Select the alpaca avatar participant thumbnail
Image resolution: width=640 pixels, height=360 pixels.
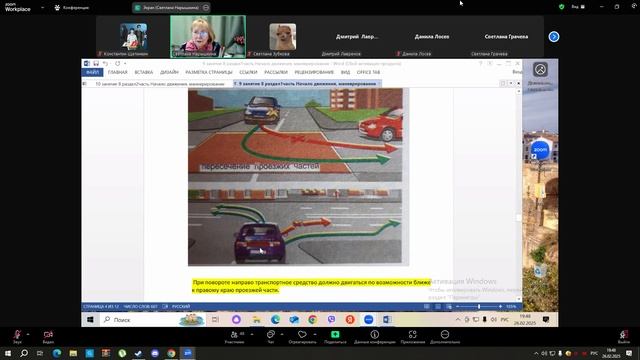(283, 37)
